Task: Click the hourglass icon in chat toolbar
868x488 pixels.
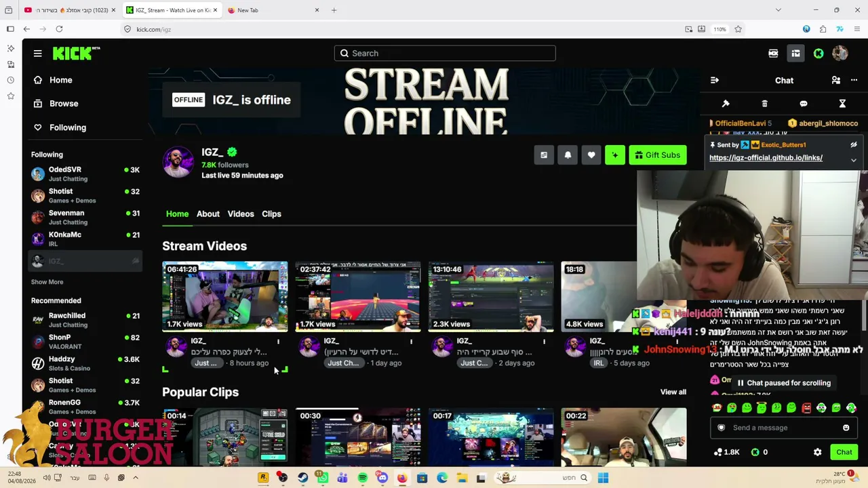Action: 842,104
